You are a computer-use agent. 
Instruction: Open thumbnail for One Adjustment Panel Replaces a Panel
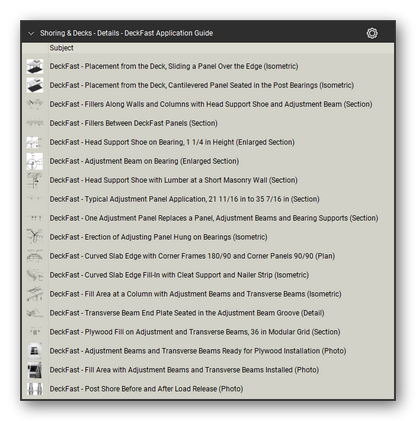(x=35, y=218)
